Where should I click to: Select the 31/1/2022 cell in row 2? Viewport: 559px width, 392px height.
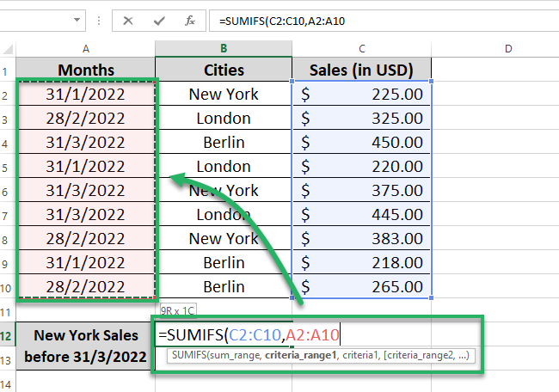pyautogui.click(x=85, y=94)
